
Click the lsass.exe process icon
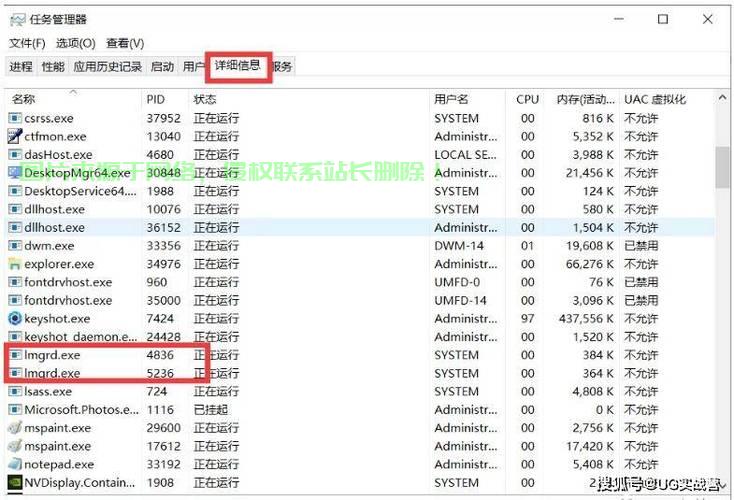[15, 391]
